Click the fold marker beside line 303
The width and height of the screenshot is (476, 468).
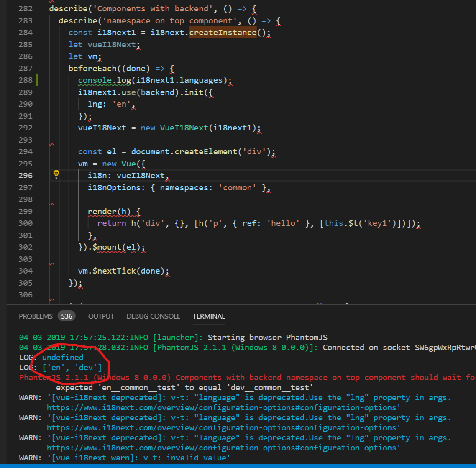pyautogui.click(x=52, y=264)
